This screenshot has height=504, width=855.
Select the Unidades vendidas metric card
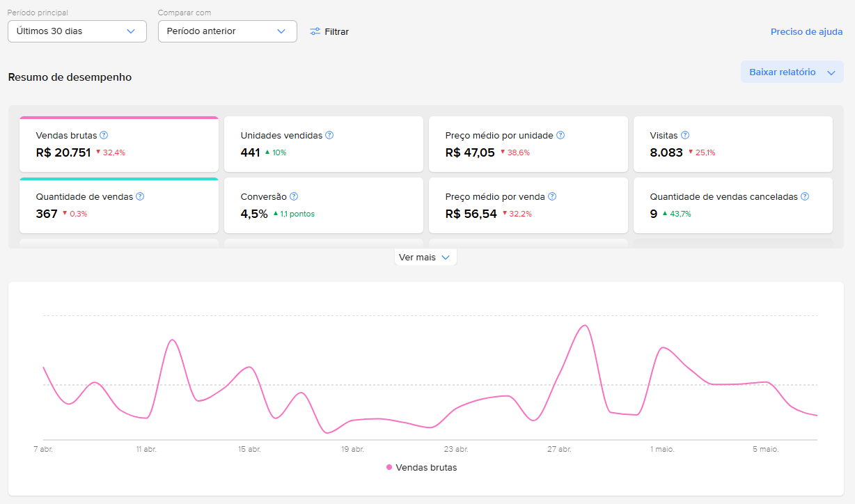click(324, 144)
